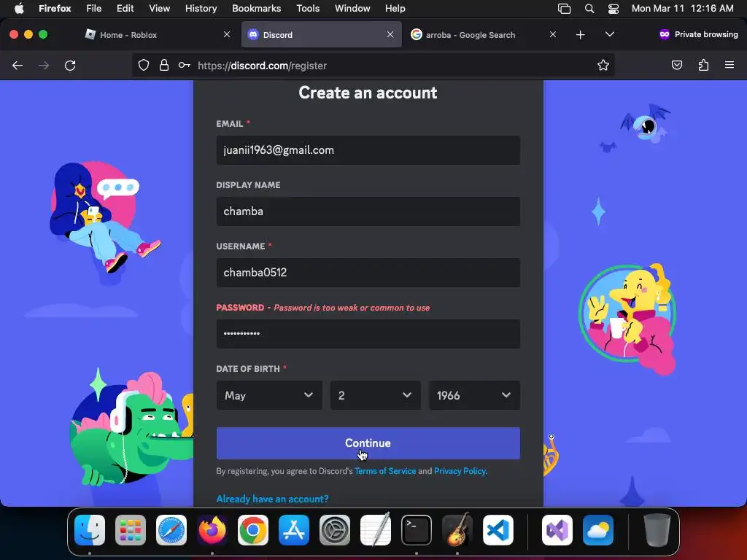Open the Firefox File menu

tap(93, 8)
